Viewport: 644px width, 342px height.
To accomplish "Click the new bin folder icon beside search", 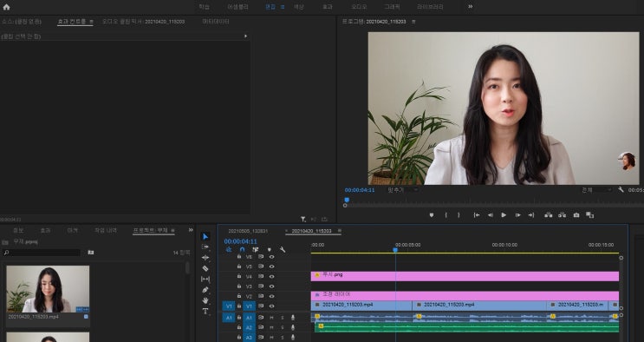I will (91, 253).
